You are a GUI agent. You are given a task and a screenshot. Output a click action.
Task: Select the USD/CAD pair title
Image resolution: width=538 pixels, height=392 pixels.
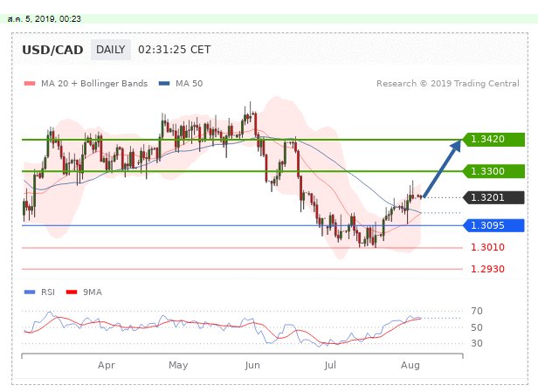pos(52,50)
